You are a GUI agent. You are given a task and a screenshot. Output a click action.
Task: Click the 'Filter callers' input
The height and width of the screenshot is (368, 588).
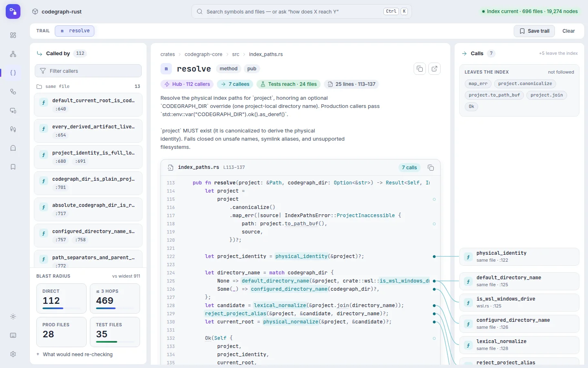(x=88, y=71)
